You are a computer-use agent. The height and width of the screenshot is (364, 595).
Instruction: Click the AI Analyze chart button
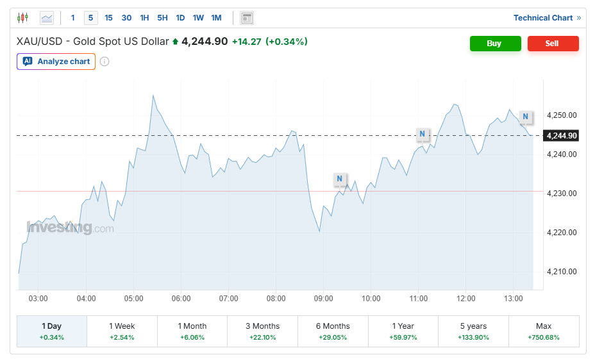point(56,62)
